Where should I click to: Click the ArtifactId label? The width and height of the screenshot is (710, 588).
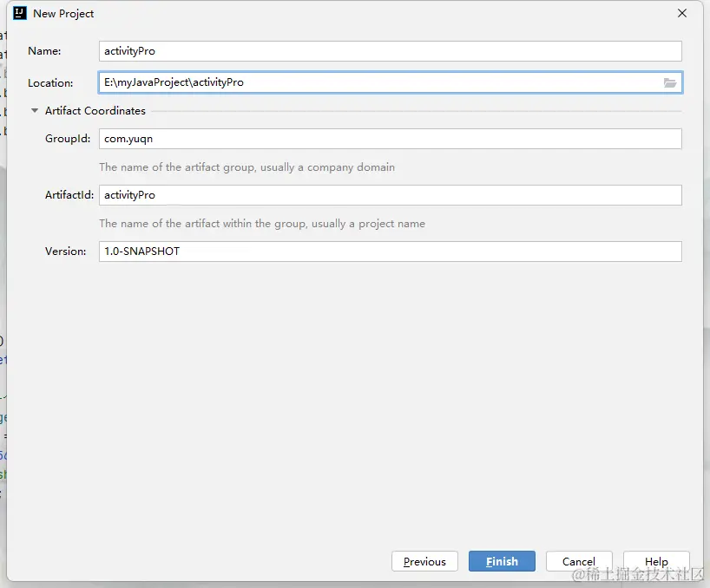tap(69, 195)
